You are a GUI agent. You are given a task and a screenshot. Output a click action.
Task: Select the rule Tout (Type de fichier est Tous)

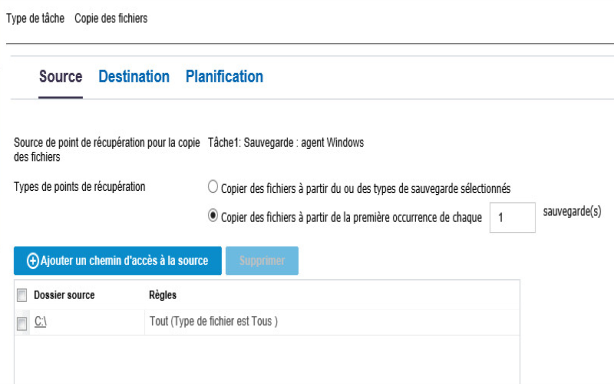[x=213, y=321]
